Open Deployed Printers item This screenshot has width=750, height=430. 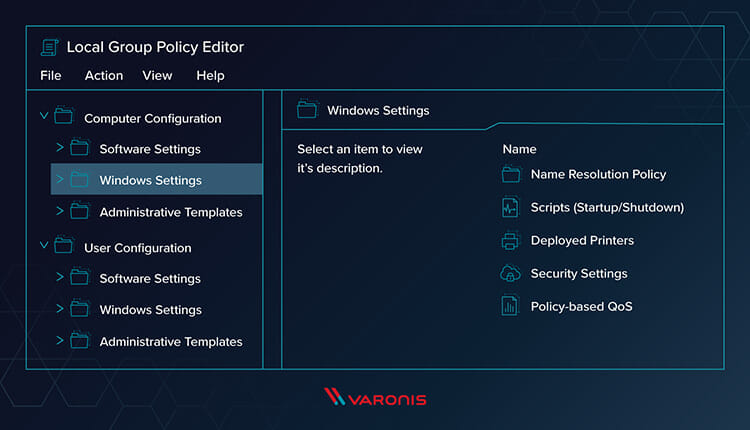click(582, 241)
